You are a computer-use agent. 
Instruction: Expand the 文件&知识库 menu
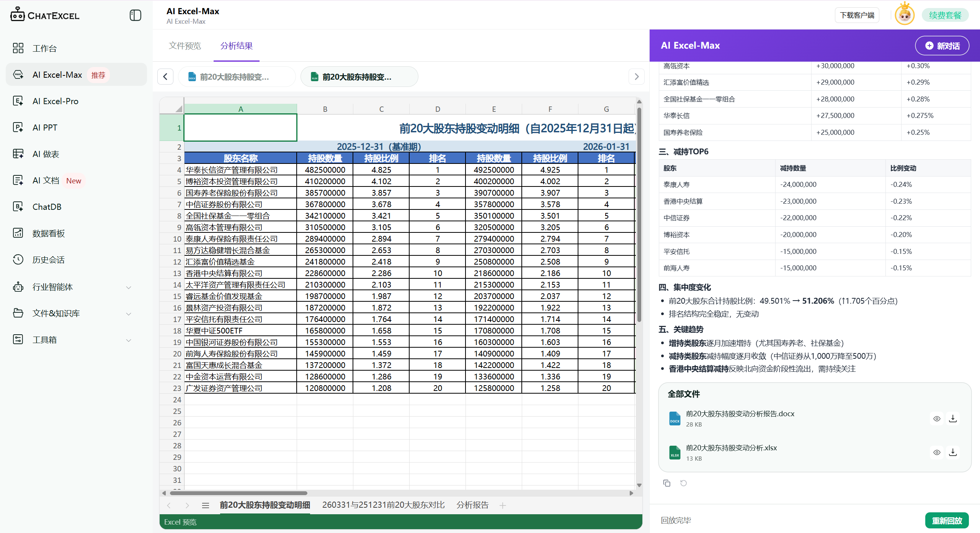pyautogui.click(x=129, y=314)
